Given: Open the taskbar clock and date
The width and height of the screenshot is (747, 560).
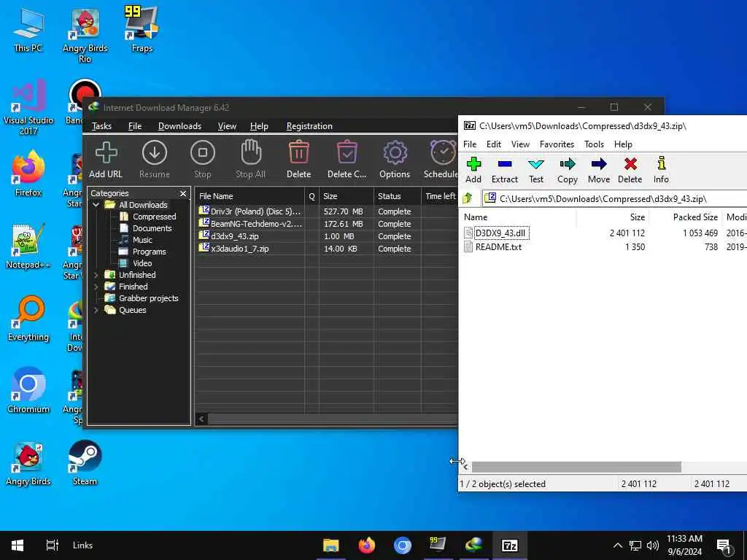Looking at the screenshot, I should click(684, 545).
